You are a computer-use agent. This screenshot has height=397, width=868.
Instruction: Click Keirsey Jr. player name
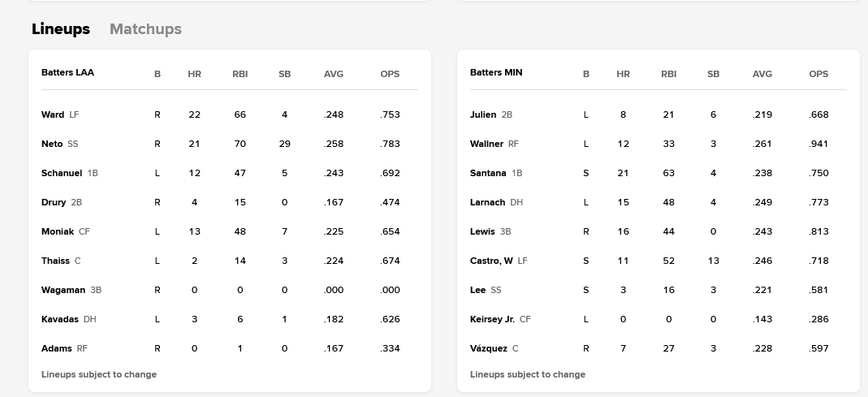coord(492,319)
